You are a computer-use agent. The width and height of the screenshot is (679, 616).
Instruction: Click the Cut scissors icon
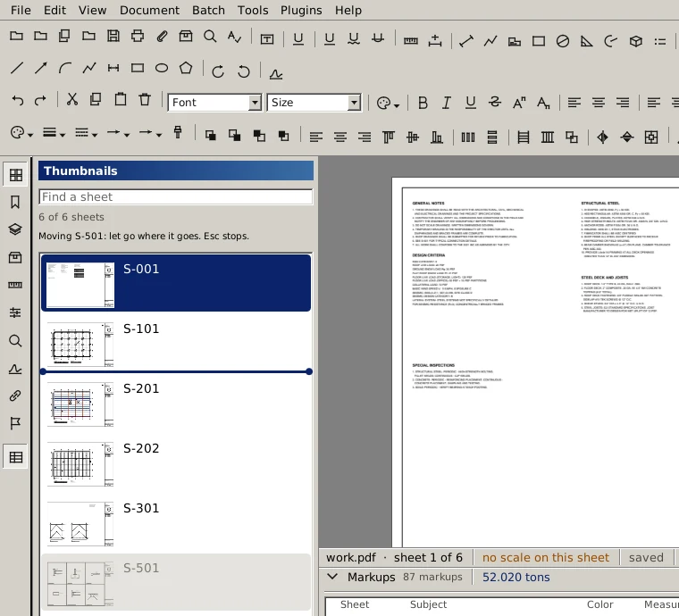tap(71, 99)
